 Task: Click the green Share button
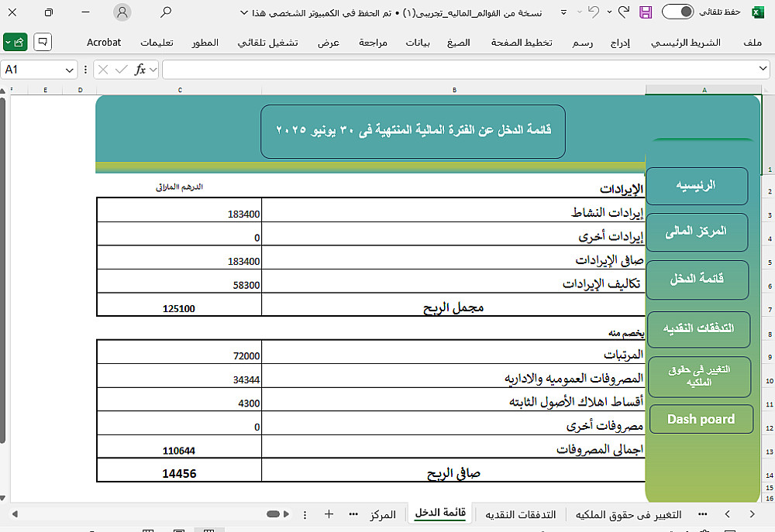(x=15, y=42)
